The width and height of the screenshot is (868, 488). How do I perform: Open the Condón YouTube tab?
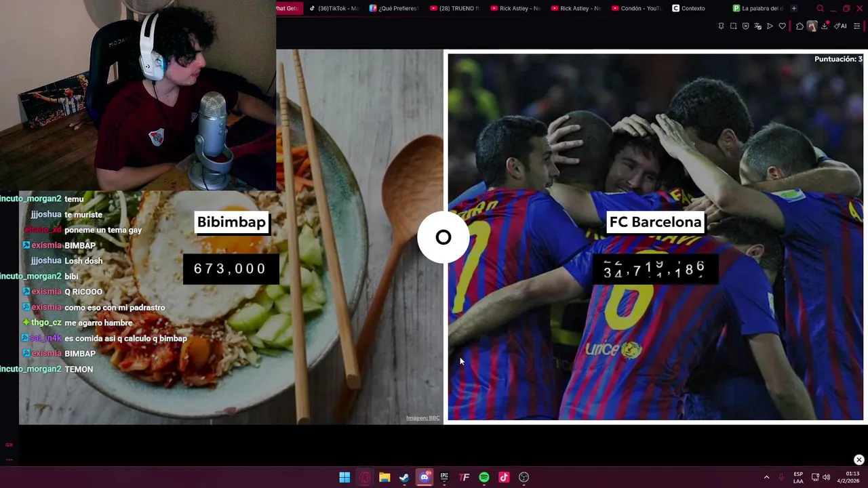pos(636,8)
